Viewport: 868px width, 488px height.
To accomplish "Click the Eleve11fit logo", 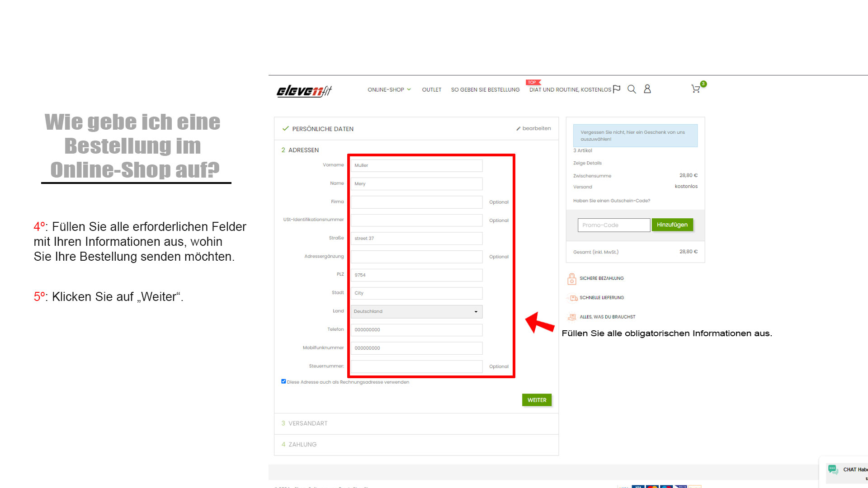I will coord(304,91).
